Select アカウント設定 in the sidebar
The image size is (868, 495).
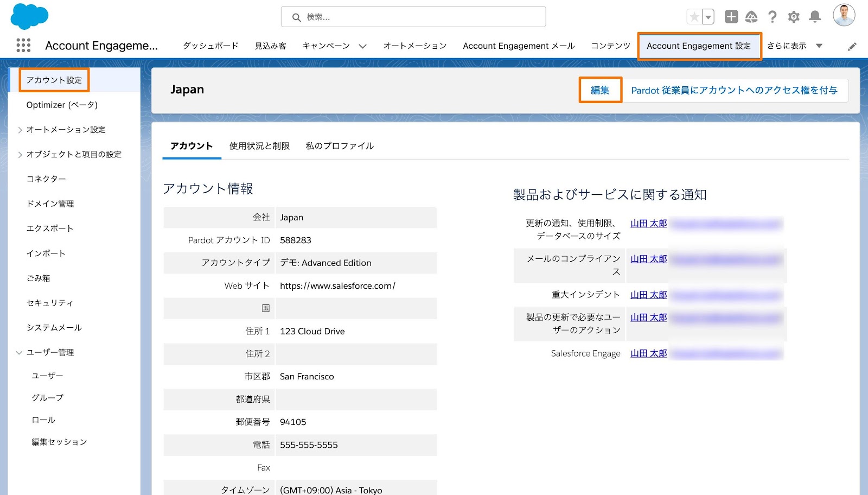[54, 80]
